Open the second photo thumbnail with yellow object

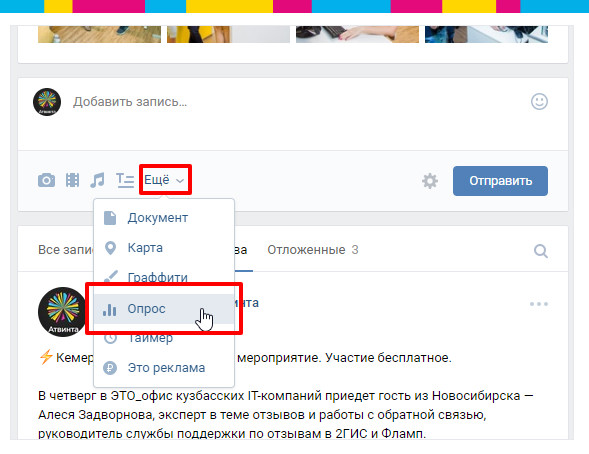pos(228,34)
